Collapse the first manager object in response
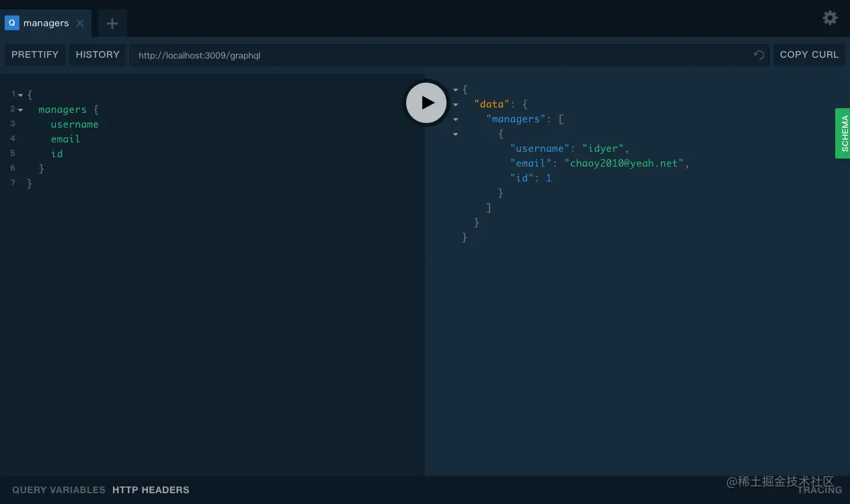The height and width of the screenshot is (504, 850). [456, 134]
